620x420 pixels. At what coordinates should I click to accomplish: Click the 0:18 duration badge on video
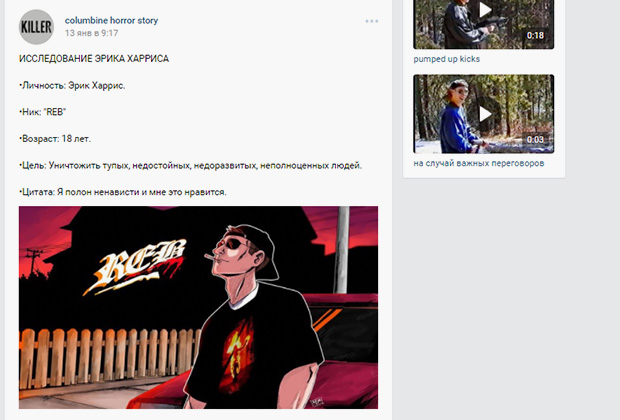coord(535,35)
